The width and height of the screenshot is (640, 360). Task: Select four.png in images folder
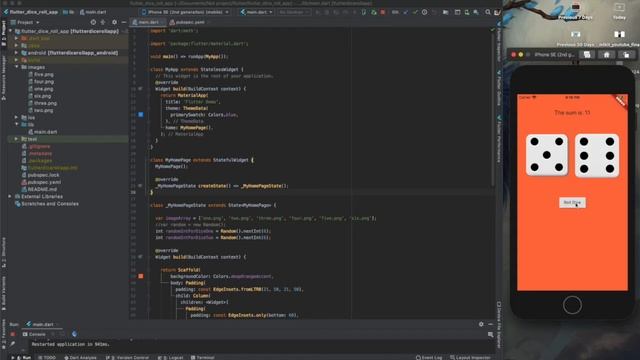coord(41,82)
